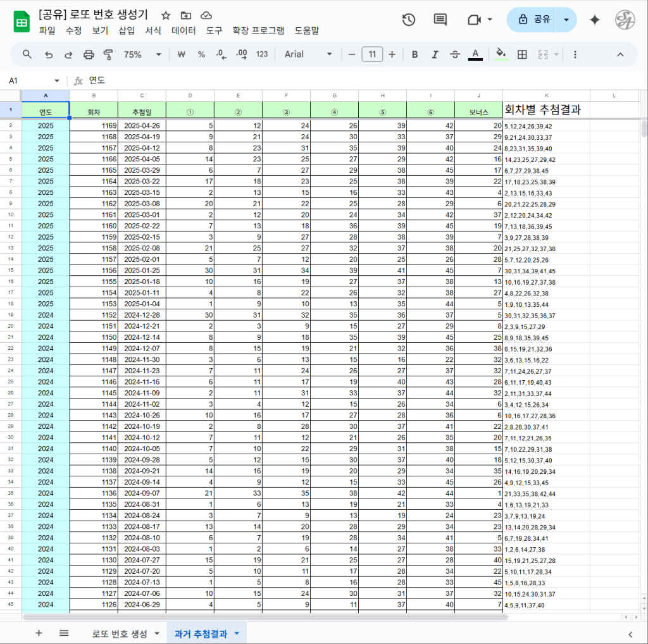Click the search menus magnifier icon

[27, 54]
